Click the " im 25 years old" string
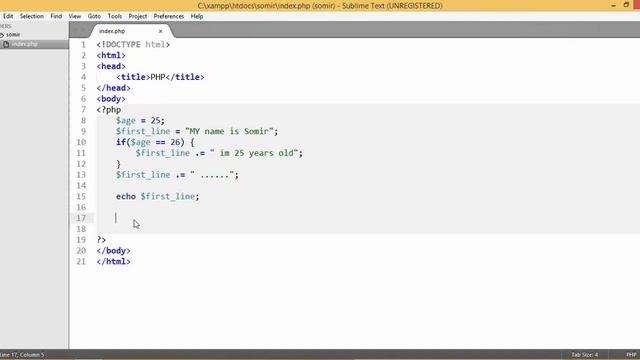The image size is (640, 360). coord(254,153)
